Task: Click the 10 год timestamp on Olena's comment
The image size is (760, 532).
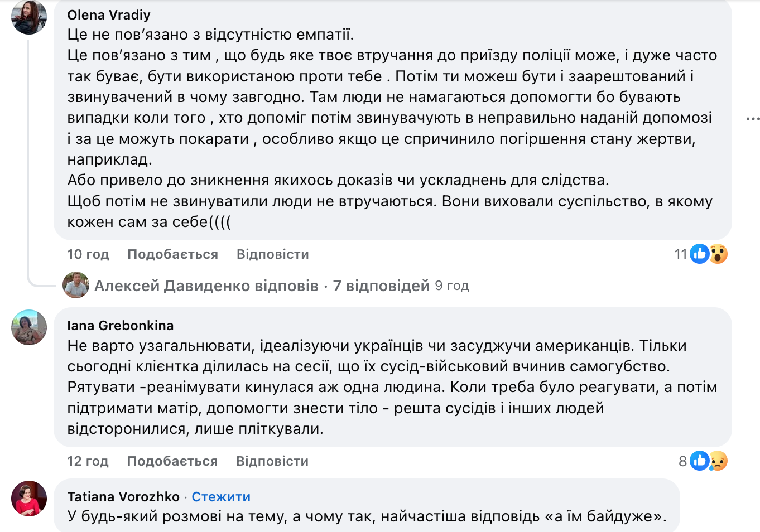Action: (88, 254)
